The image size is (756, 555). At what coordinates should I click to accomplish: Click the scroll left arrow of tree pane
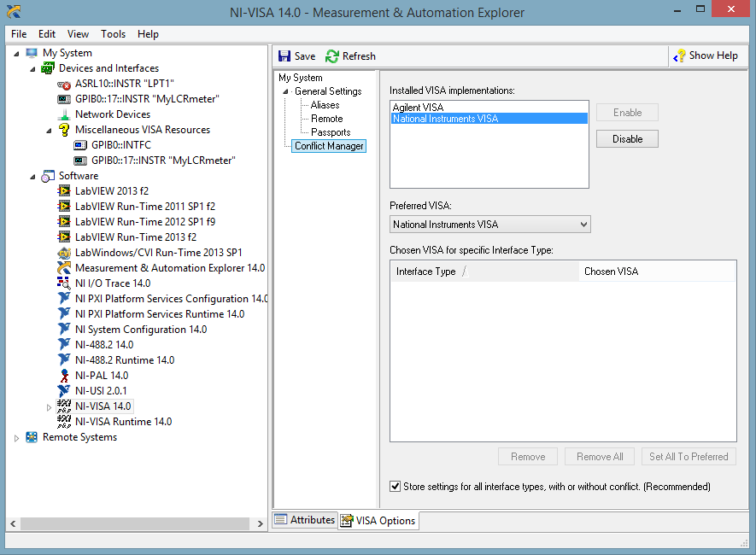coord(13,523)
